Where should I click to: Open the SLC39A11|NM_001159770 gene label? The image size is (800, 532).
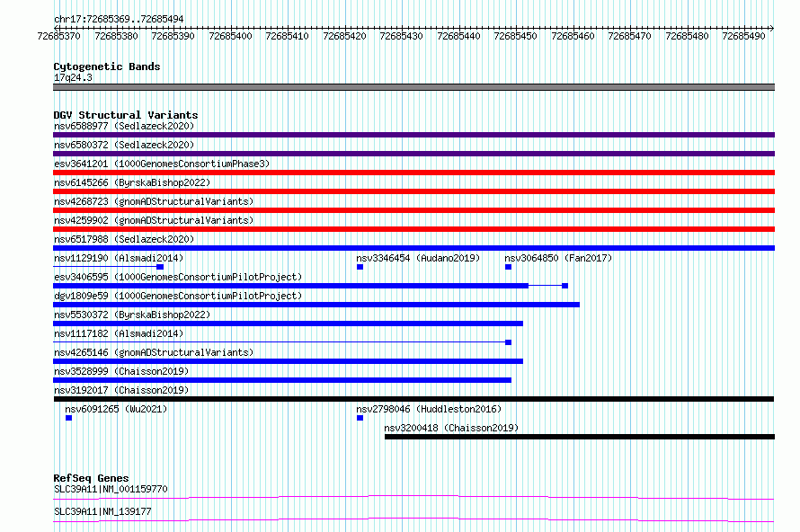[111, 489]
